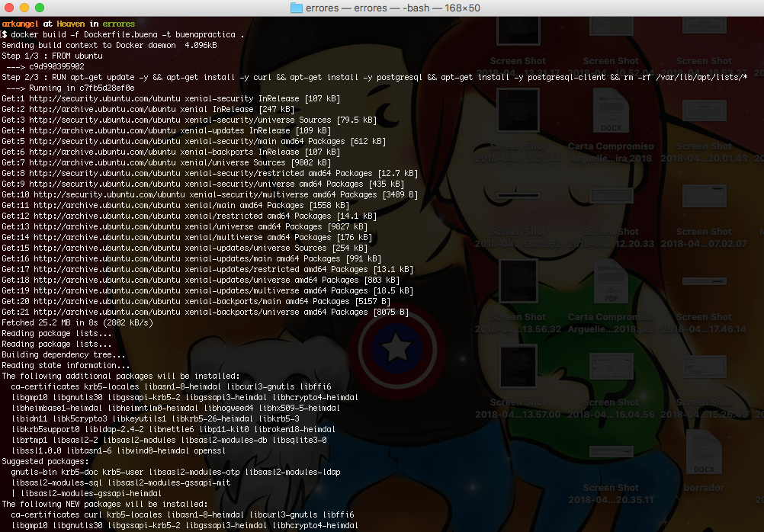This screenshot has height=532, width=764.
Task: Click the 'Get:7' xenial/universe Sources line
Action: pyautogui.click(x=166, y=162)
